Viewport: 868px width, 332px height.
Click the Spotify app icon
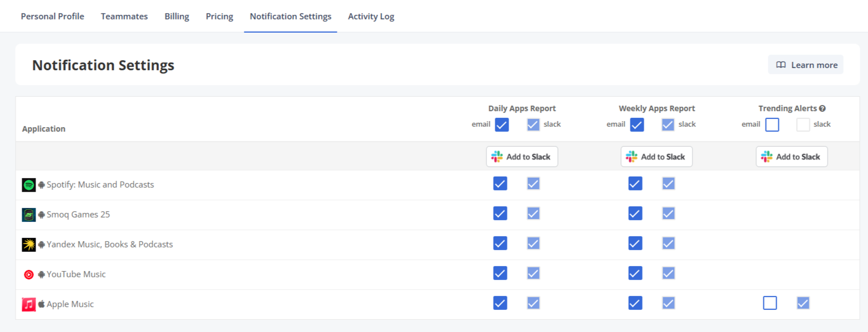pyautogui.click(x=29, y=185)
